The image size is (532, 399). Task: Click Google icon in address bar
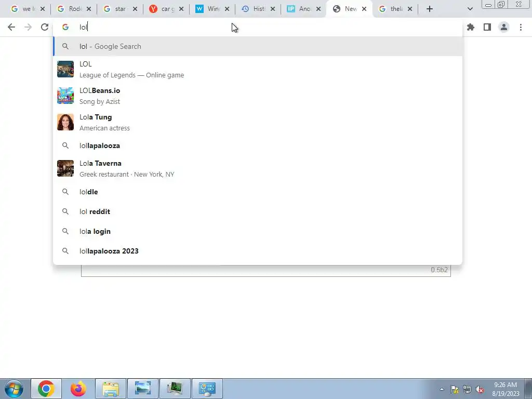[x=65, y=27]
